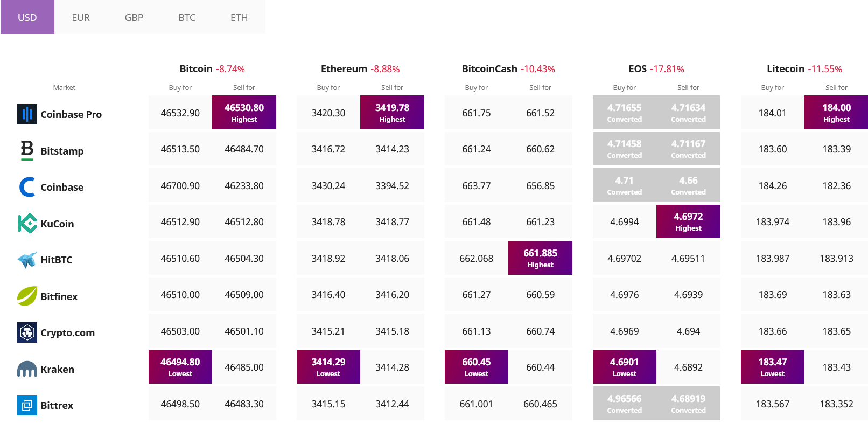Switch to the BTC currency tab
The width and height of the screenshot is (868, 423).
point(187,17)
